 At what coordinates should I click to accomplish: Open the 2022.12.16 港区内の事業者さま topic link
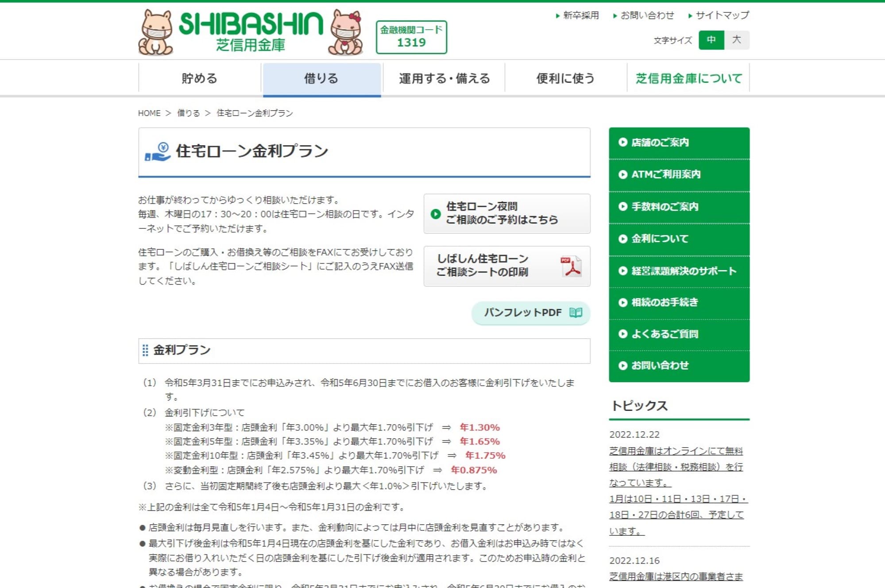[x=676, y=576]
